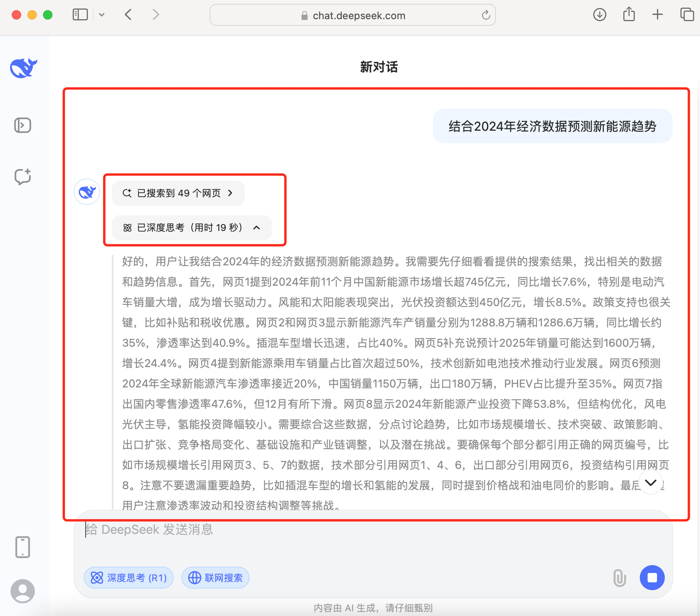Viewport: 700px width, 616px height.
Task: Select the user message about 2024年经济数据
Action: (553, 126)
